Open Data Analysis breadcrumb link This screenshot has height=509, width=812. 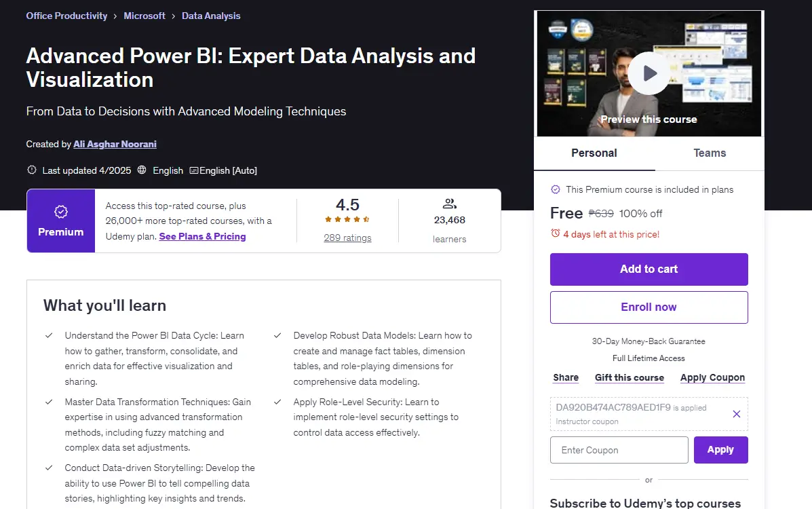point(211,16)
